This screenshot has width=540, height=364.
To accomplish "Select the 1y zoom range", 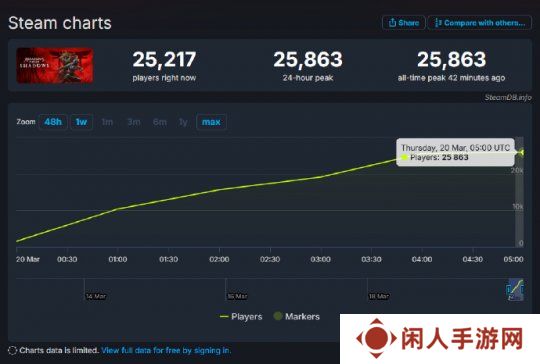I will [x=183, y=122].
